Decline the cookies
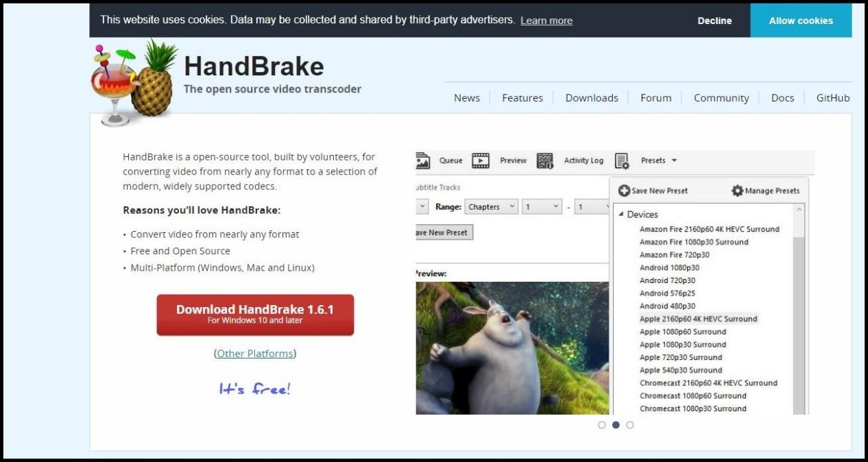 pos(714,21)
